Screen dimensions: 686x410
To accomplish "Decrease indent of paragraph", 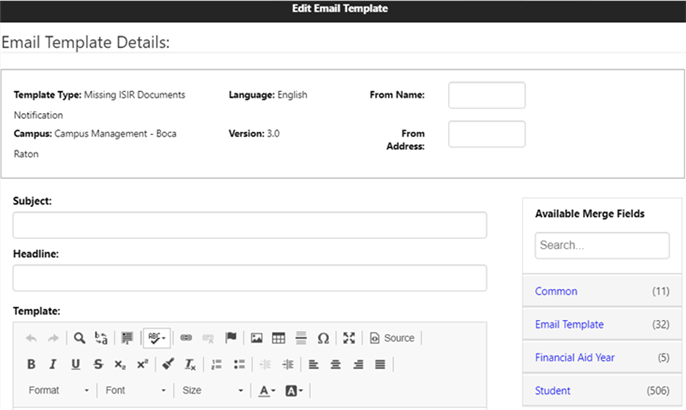I will point(265,364).
